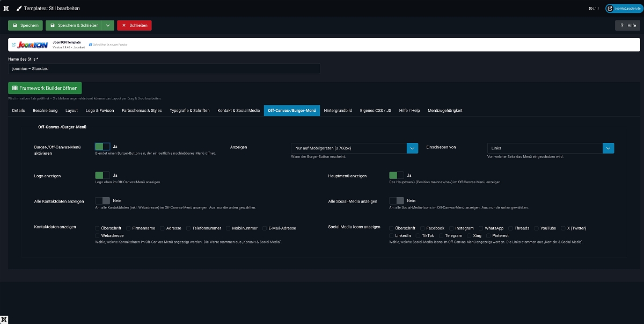
Task: Open the Farbschemas & Styles tab
Action: pos(142,111)
